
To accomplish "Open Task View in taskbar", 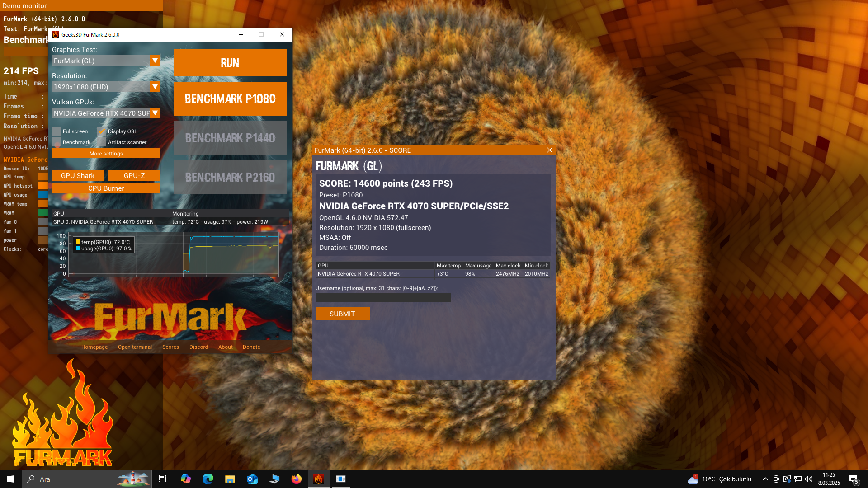I will 163,479.
